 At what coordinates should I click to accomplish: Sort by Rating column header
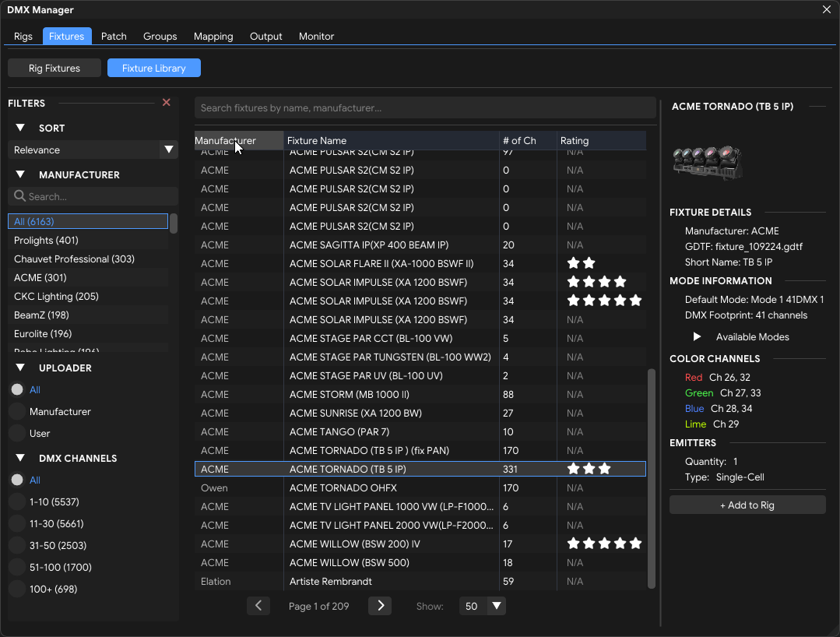click(x=602, y=140)
